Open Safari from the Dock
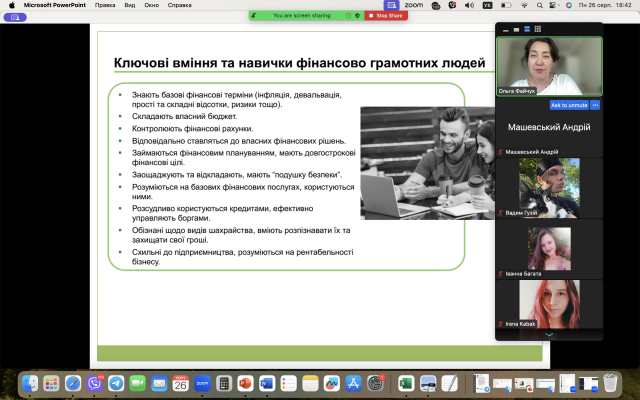This screenshot has width=640, height=400. 73,384
